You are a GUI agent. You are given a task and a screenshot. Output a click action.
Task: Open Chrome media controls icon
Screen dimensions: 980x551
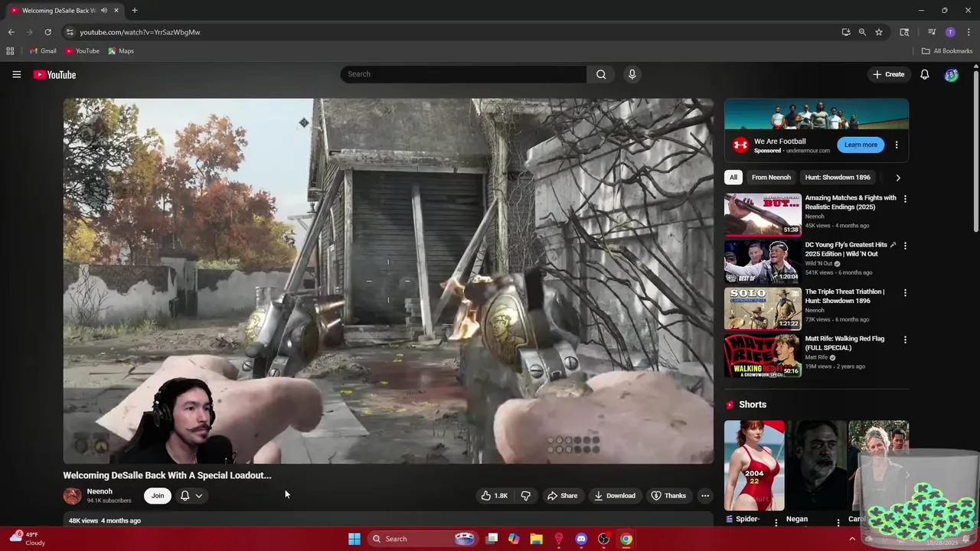coord(932,32)
